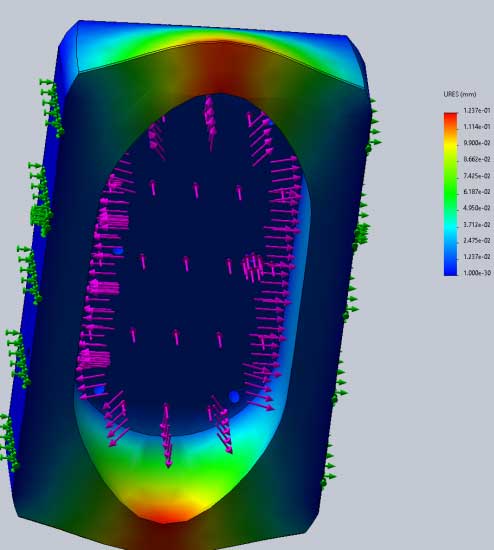This screenshot has height=550, width=494.
Task: Click the URES (mm) legend title
Action: point(460,94)
